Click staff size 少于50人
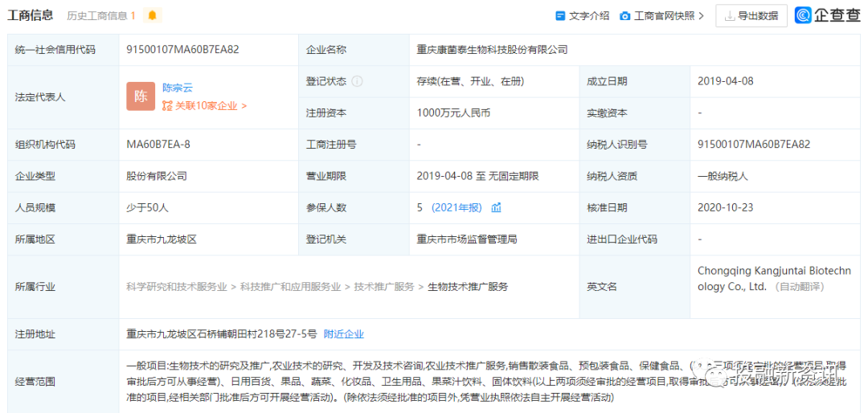Screen dimensions: 868x413 (147, 207)
